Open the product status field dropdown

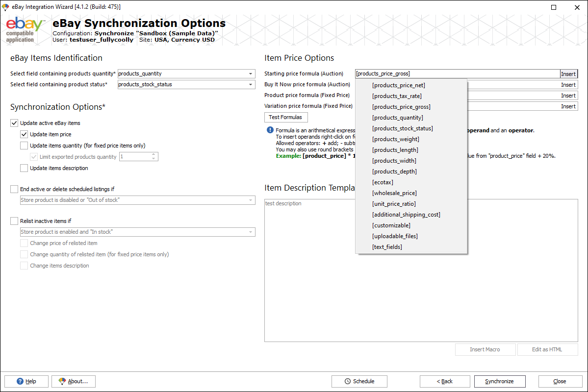click(251, 85)
